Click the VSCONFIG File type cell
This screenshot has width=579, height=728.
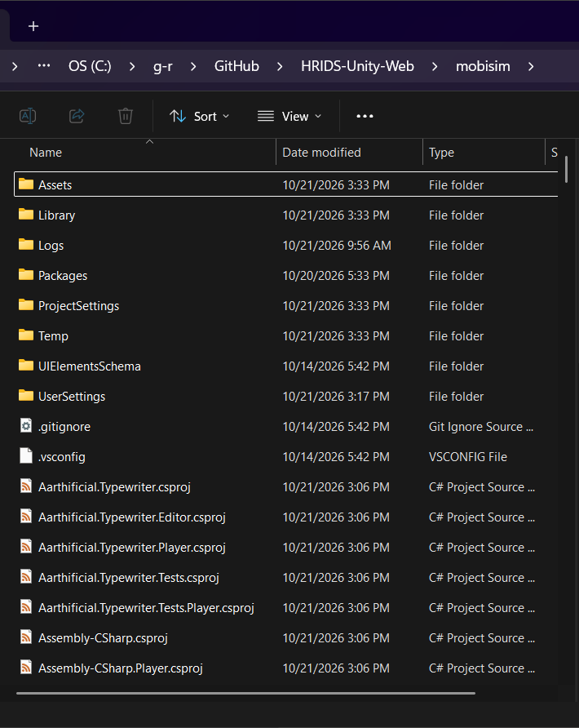[x=467, y=456]
